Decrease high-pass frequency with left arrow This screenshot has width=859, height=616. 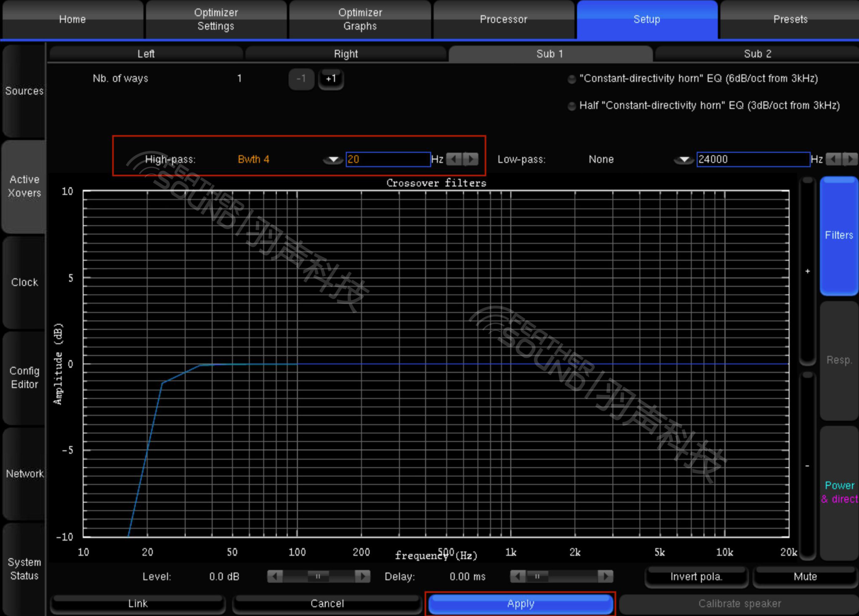click(x=454, y=159)
